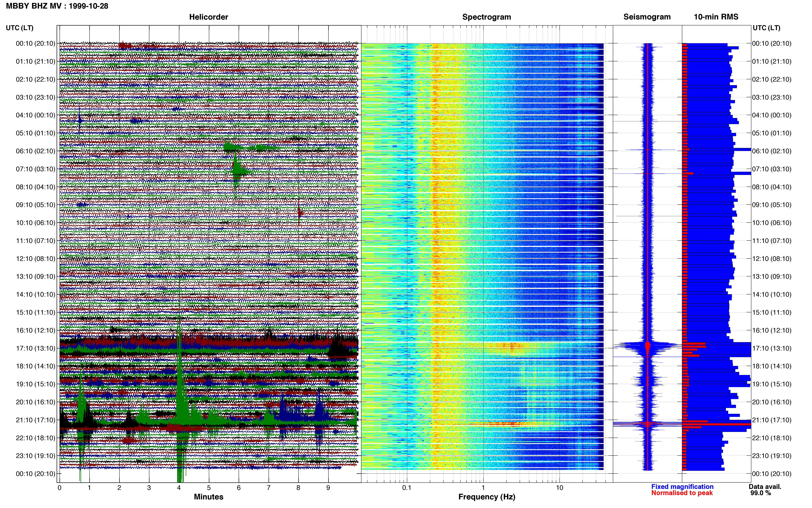The image size is (812, 508).
Task: Click left time label 03:10 (23:10)
Action: [36, 97]
